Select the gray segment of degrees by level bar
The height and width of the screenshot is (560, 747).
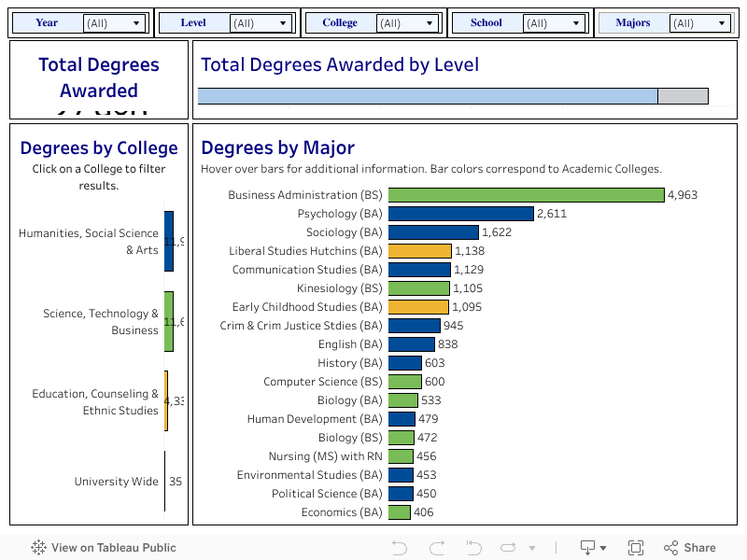click(x=683, y=96)
